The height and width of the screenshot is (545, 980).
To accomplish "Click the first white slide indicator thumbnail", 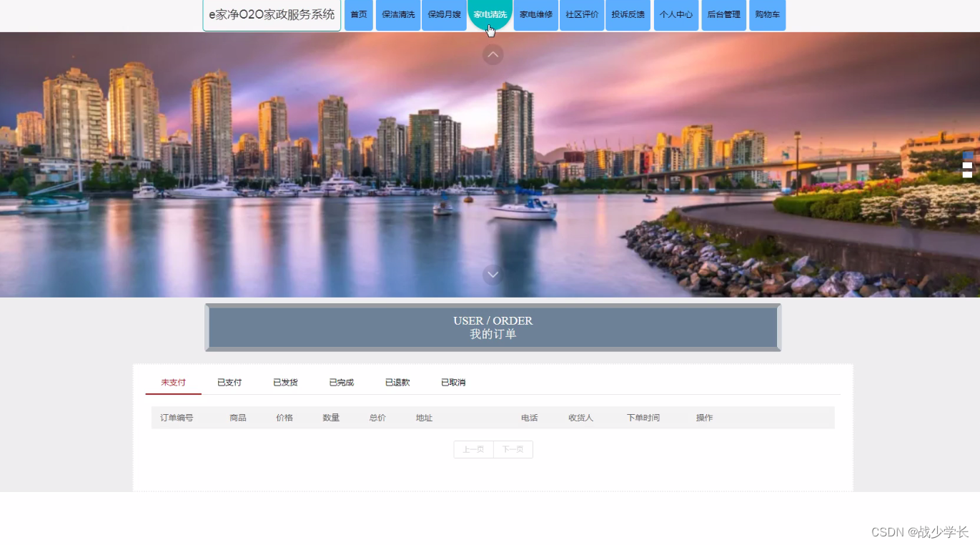I will tap(968, 165).
